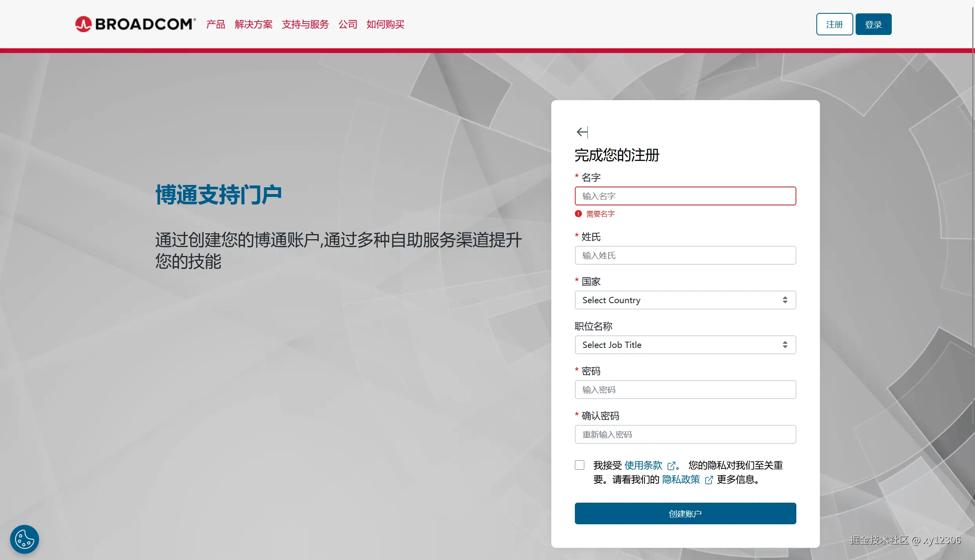Open the 产品 menu
The height and width of the screenshot is (560, 975).
[x=216, y=24]
